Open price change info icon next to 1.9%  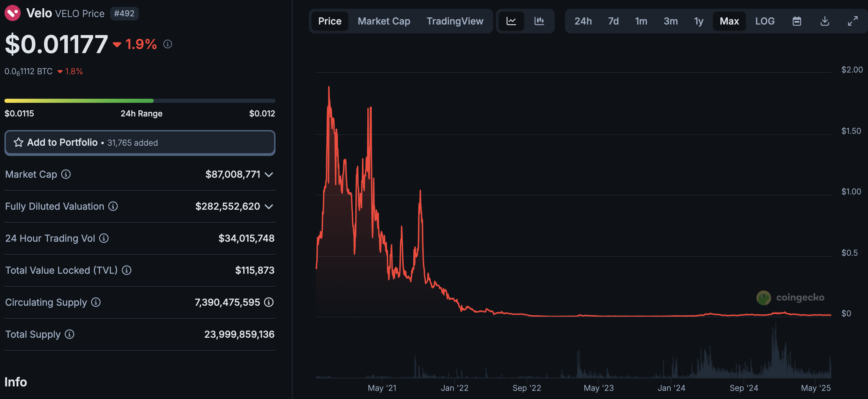(x=168, y=44)
